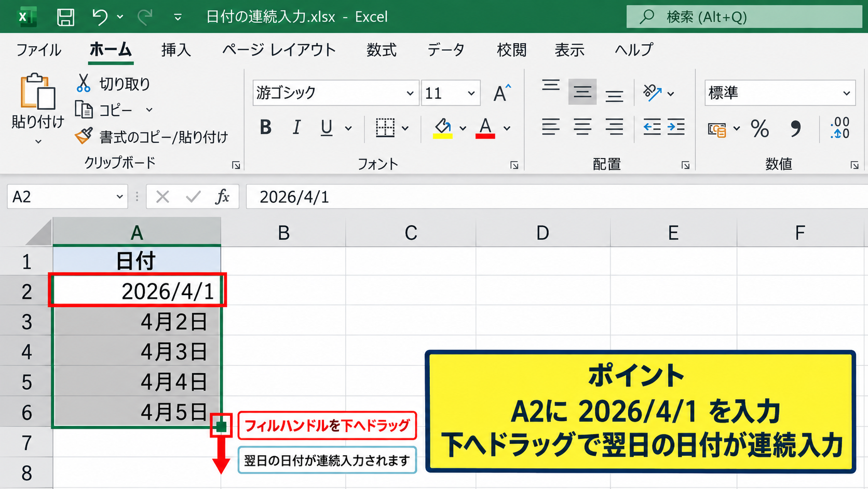The image size is (868, 489).
Task: Toggle align right
Action: [x=614, y=127]
